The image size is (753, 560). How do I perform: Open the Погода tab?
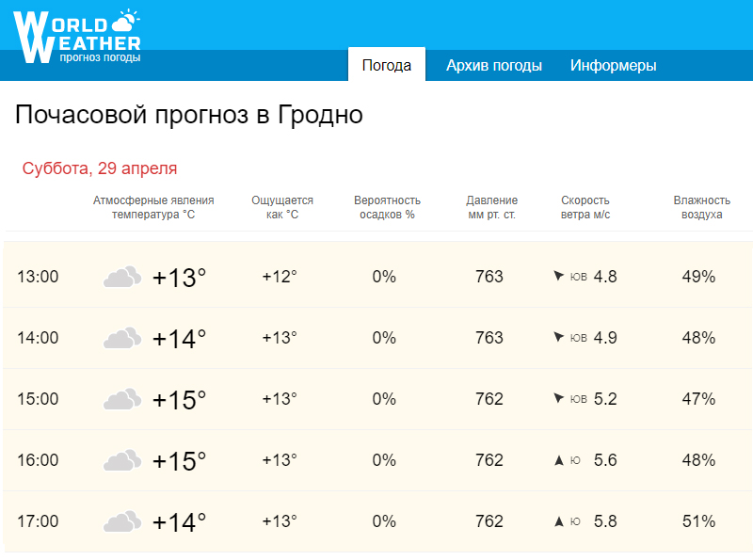coord(387,66)
